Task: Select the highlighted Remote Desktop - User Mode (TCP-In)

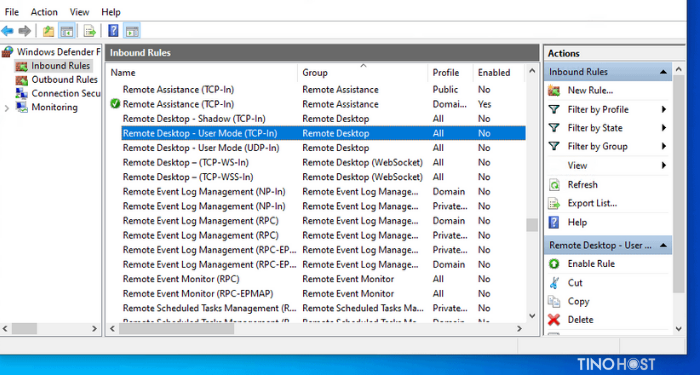Action: pos(323,133)
